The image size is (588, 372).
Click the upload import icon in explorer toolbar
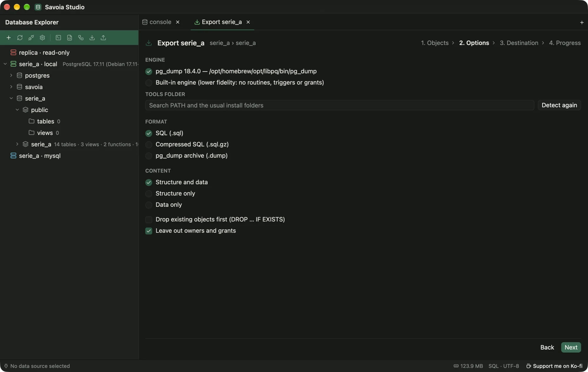(103, 38)
